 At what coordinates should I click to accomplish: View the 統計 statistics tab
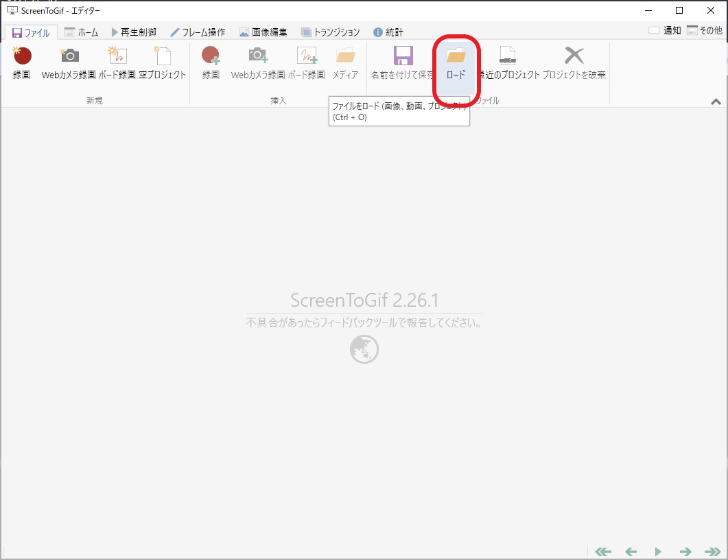coord(388,31)
